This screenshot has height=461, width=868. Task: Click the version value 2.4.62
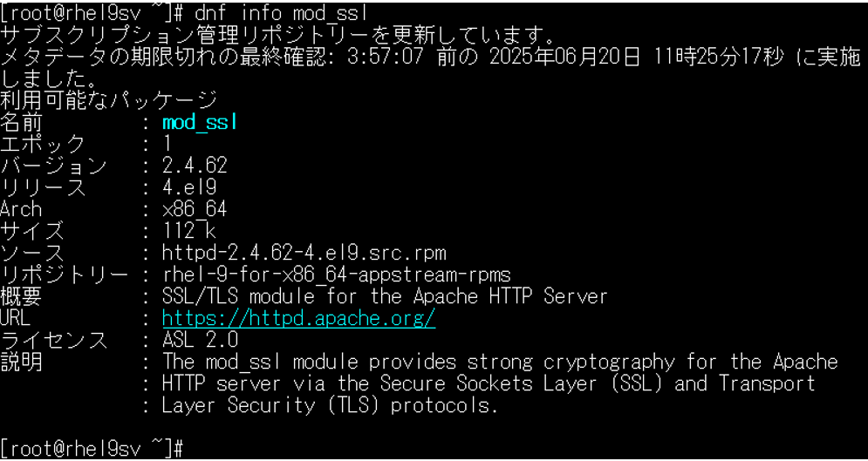pos(195,166)
